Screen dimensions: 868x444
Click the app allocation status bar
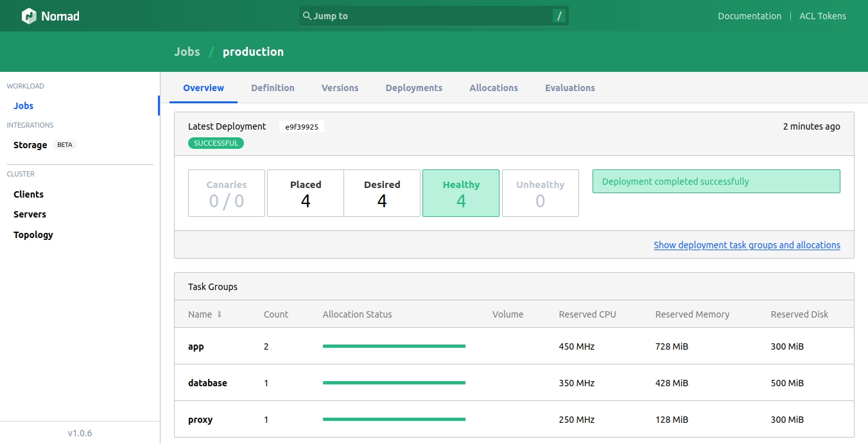click(x=394, y=346)
